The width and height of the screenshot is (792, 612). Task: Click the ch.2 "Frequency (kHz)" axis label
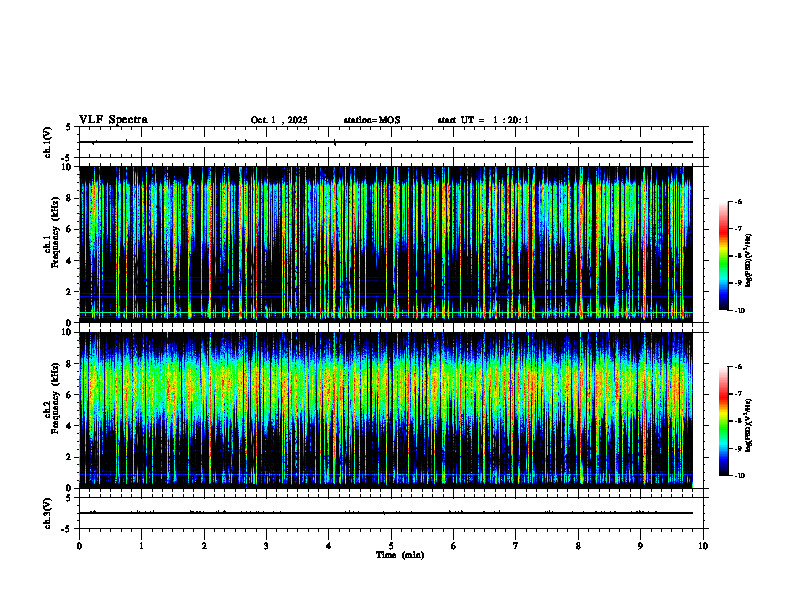click(55, 398)
